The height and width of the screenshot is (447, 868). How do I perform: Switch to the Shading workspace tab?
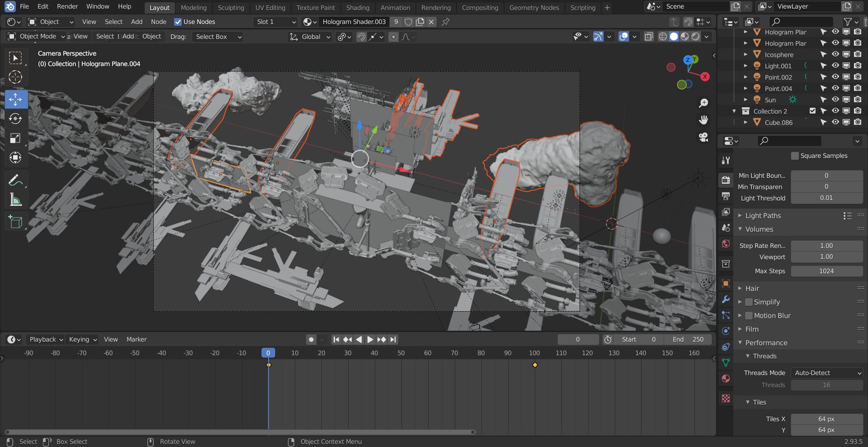tap(358, 8)
